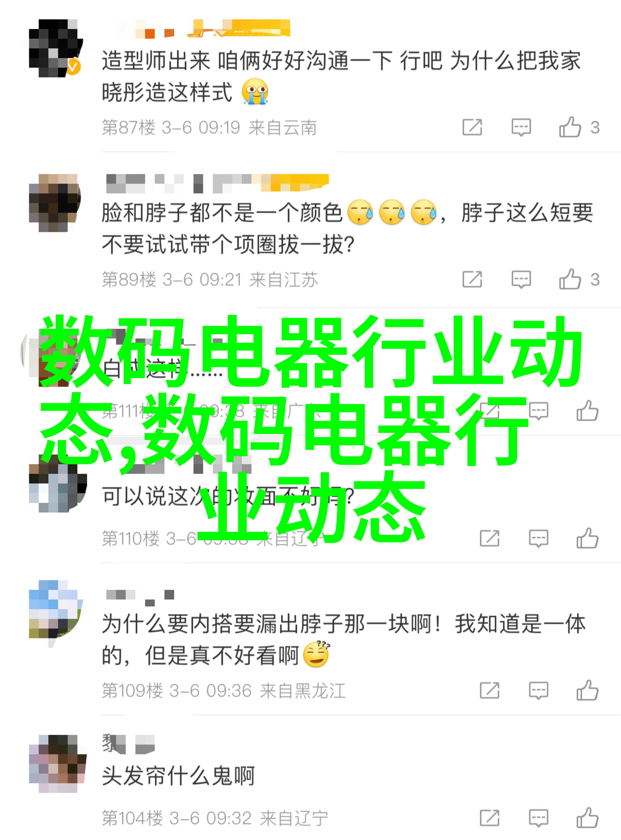Like the comment on floor 87
The height and width of the screenshot is (840, 621).
(x=570, y=127)
